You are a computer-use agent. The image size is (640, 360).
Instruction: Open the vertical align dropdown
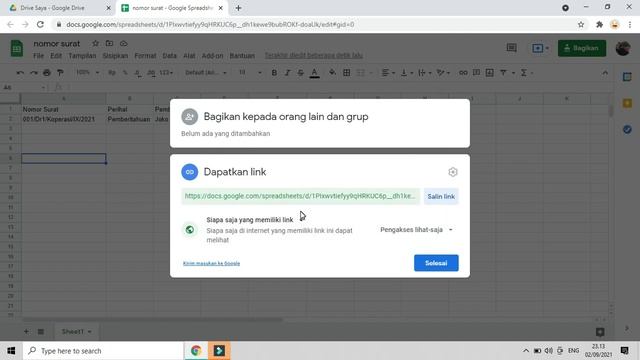coord(407,73)
